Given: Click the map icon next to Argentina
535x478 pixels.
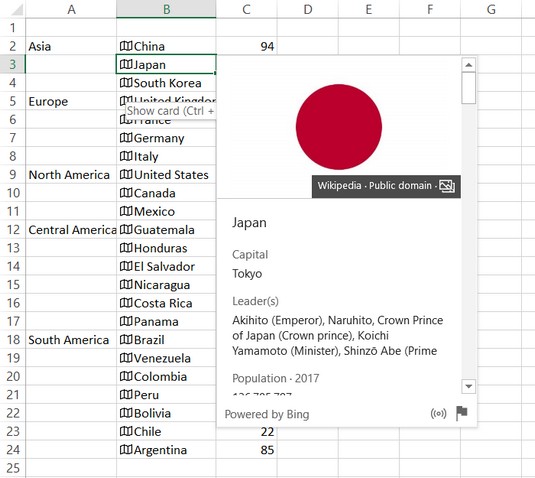Looking at the screenshot, I should (x=126, y=450).
